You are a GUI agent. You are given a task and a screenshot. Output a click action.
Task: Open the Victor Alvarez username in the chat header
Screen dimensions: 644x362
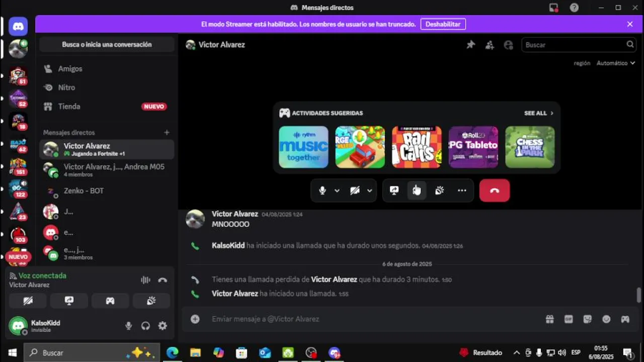[221, 45]
